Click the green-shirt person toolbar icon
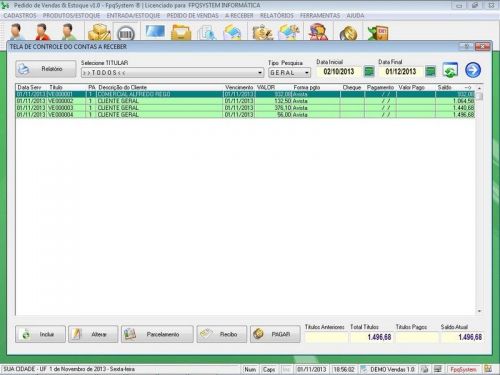This screenshot has width=500, height=375. [x=69, y=32]
